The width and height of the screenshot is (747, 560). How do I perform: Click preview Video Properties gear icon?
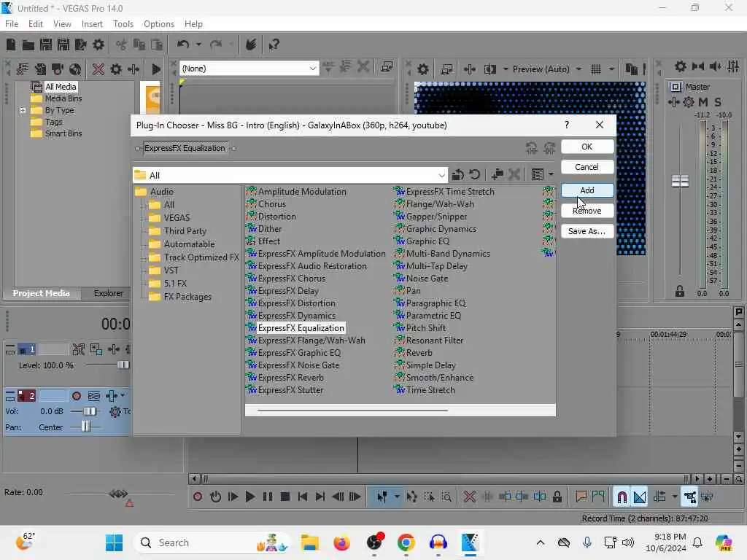pyautogui.click(x=422, y=69)
